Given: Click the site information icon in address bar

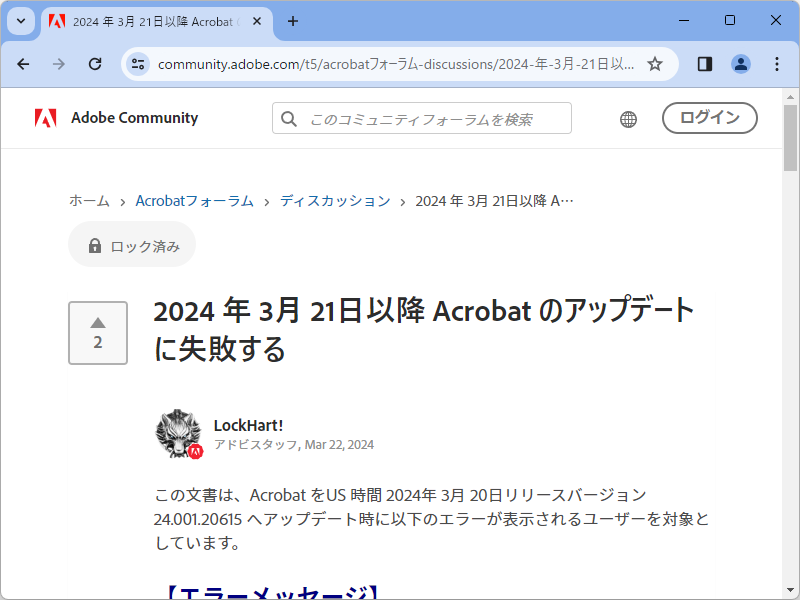Looking at the screenshot, I should [138, 63].
